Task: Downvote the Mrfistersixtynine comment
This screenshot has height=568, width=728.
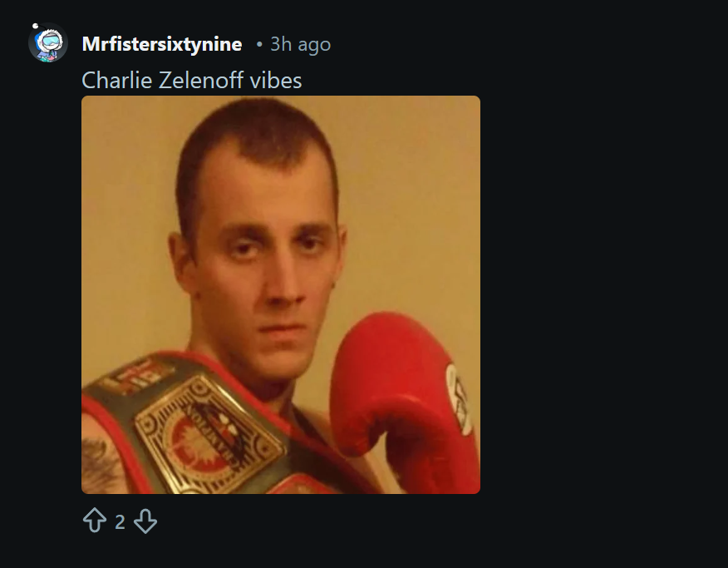Action: pyautogui.click(x=145, y=521)
